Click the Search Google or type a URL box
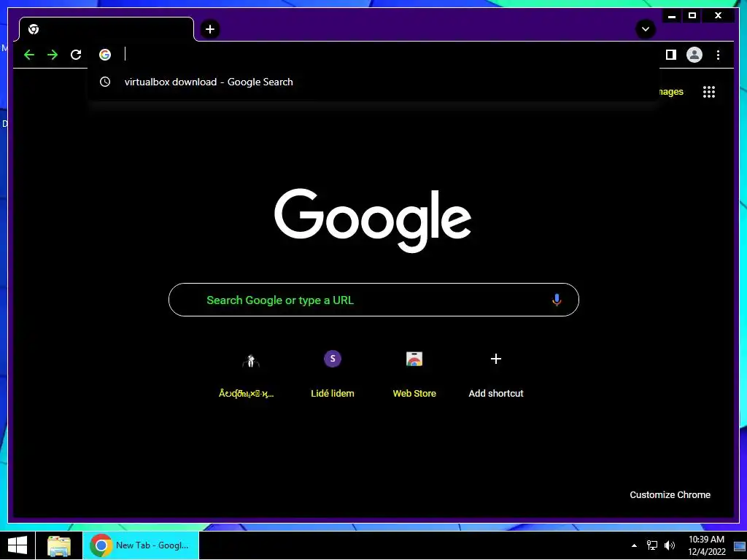 373,300
